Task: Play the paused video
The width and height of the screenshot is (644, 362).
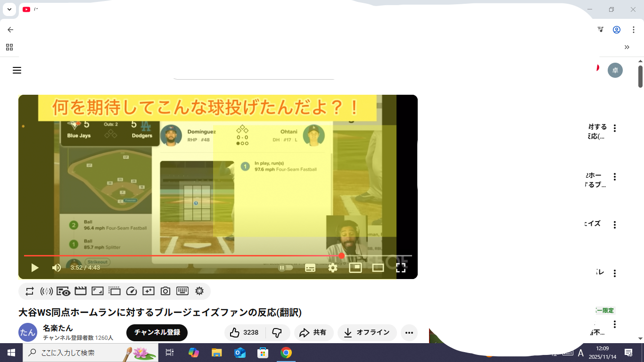Action: click(34, 268)
